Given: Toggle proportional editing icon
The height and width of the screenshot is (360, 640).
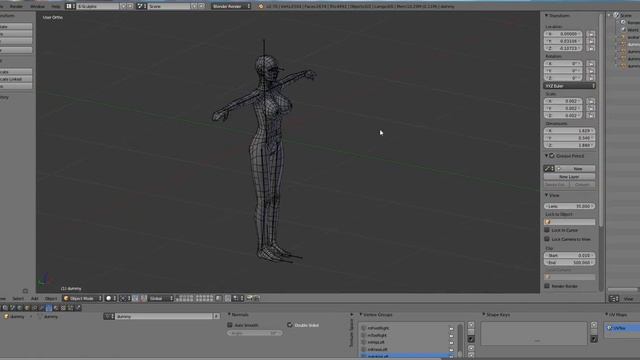Looking at the screenshot, I should click(228, 298).
